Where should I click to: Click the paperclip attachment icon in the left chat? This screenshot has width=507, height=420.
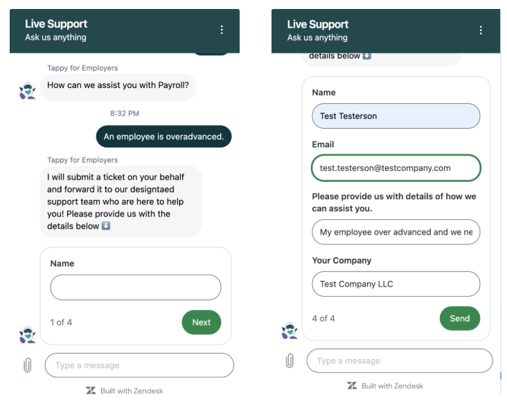(28, 365)
